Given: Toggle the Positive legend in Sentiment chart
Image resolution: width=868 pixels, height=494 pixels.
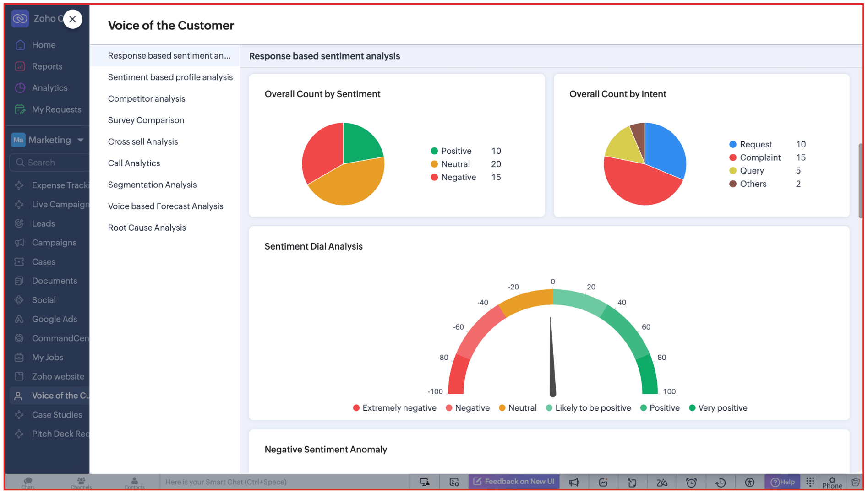Looking at the screenshot, I should 456,151.
